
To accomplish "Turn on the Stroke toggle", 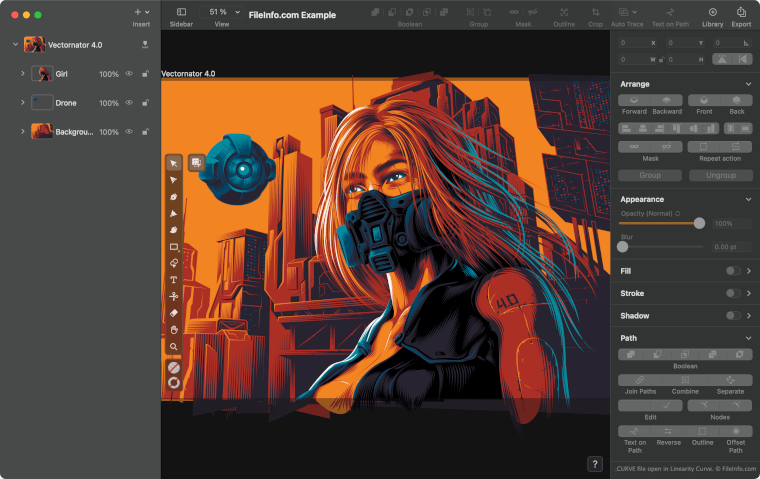I will (733, 293).
